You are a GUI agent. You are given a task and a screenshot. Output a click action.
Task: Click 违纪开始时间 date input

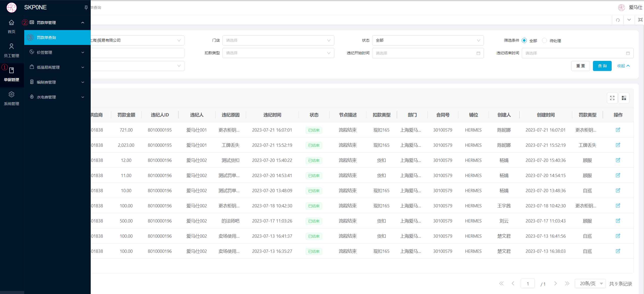coord(428,53)
